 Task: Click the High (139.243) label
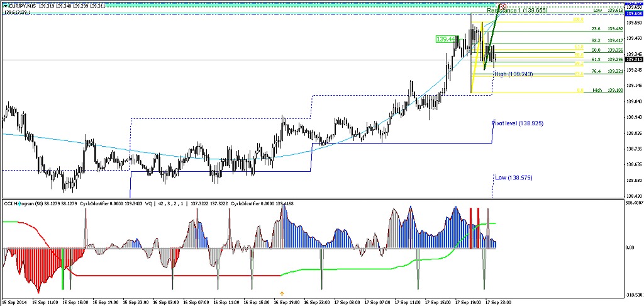(514, 74)
